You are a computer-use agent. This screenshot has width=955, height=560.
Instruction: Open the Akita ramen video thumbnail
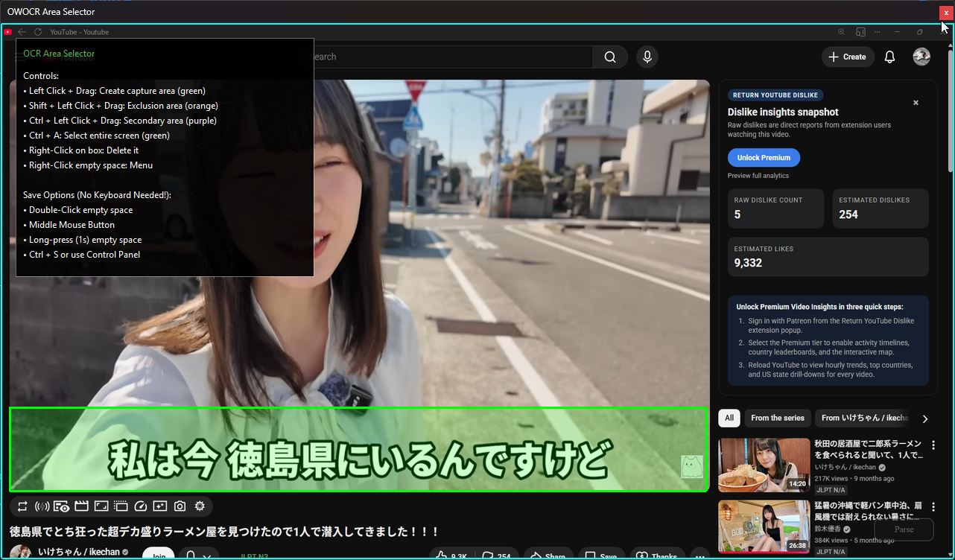click(764, 465)
